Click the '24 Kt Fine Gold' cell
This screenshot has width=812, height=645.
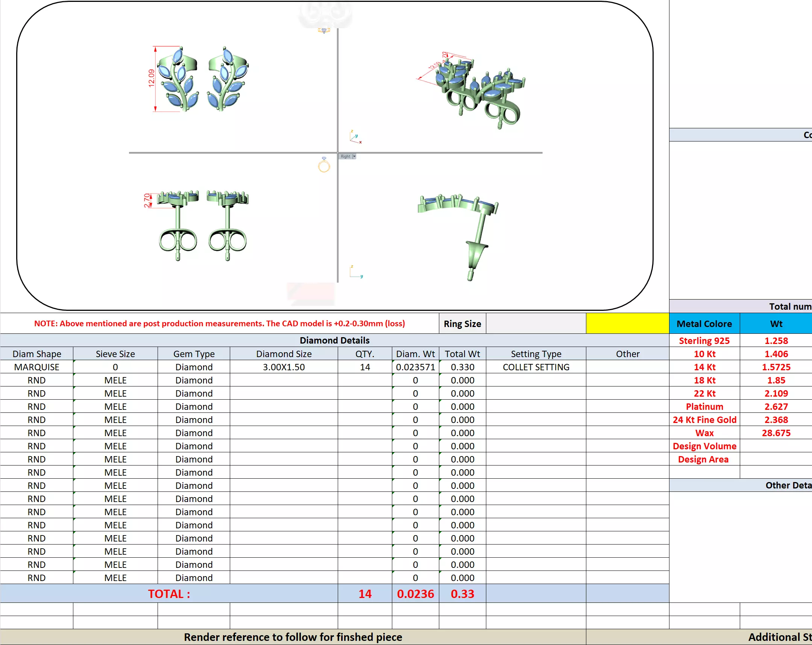(x=704, y=420)
